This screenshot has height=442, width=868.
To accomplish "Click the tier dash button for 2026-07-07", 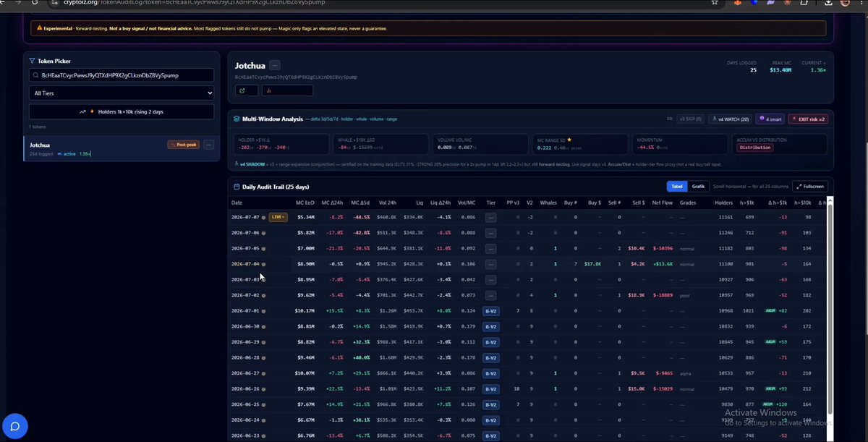I will (x=491, y=217).
